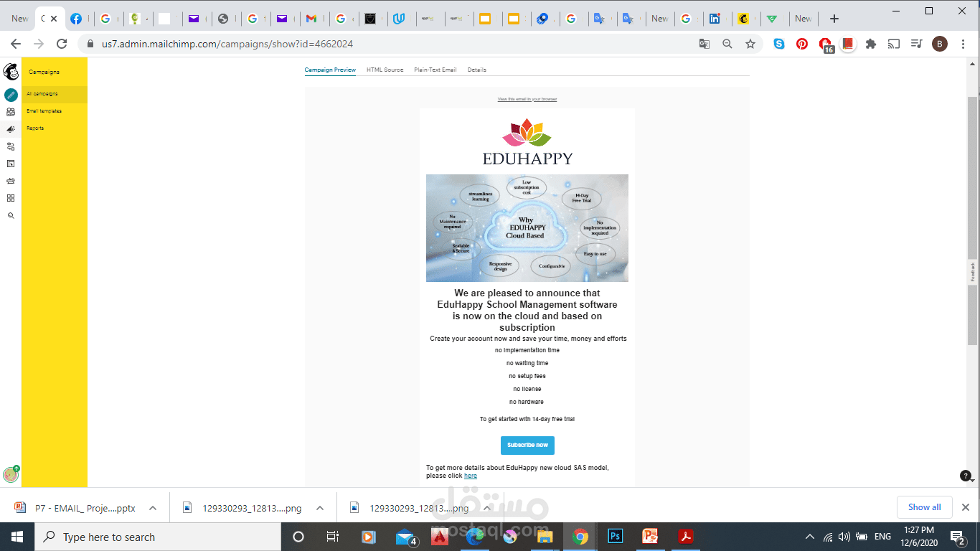Click the Mailchimp Freddie logo icon
980x551 pixels.
[11, 72]
